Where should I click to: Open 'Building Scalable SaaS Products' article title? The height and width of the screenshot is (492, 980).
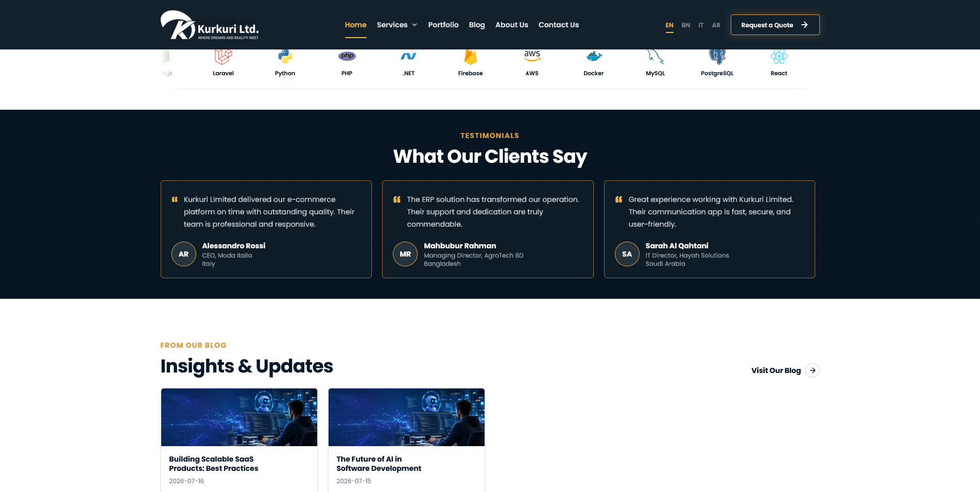coord(214,464)
